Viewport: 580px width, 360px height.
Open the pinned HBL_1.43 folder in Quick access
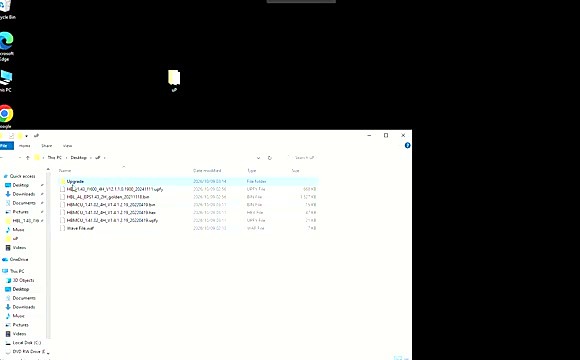coord(26,221)
